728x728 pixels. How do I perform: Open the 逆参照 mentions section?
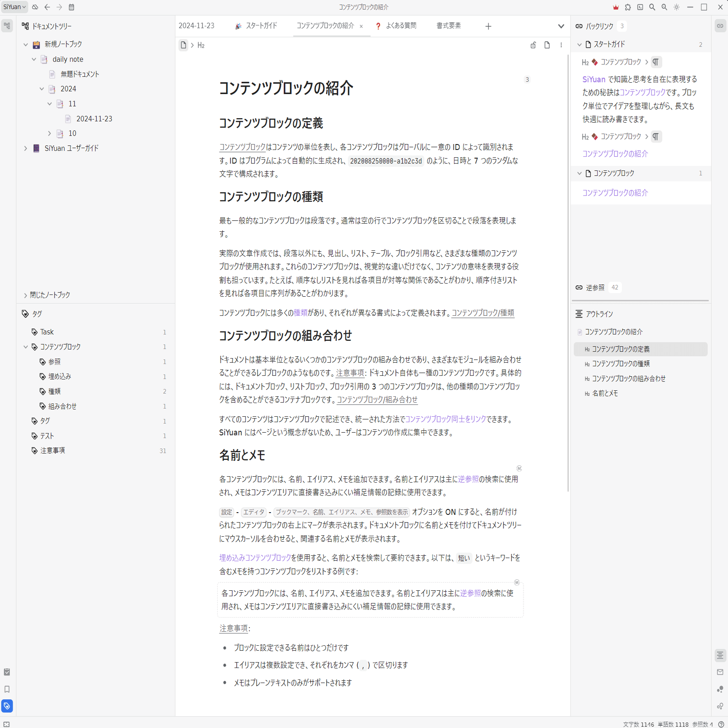596,287
